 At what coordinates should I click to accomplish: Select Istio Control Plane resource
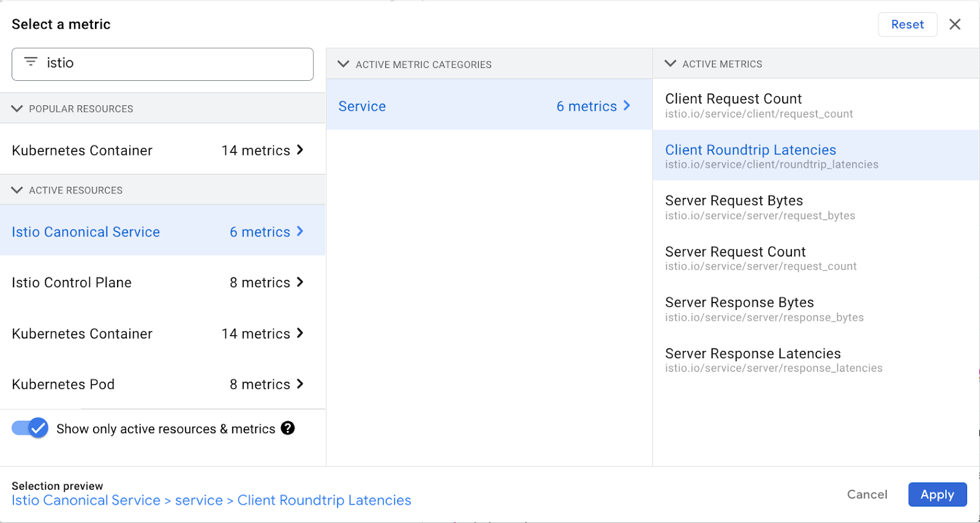point(162,282)
